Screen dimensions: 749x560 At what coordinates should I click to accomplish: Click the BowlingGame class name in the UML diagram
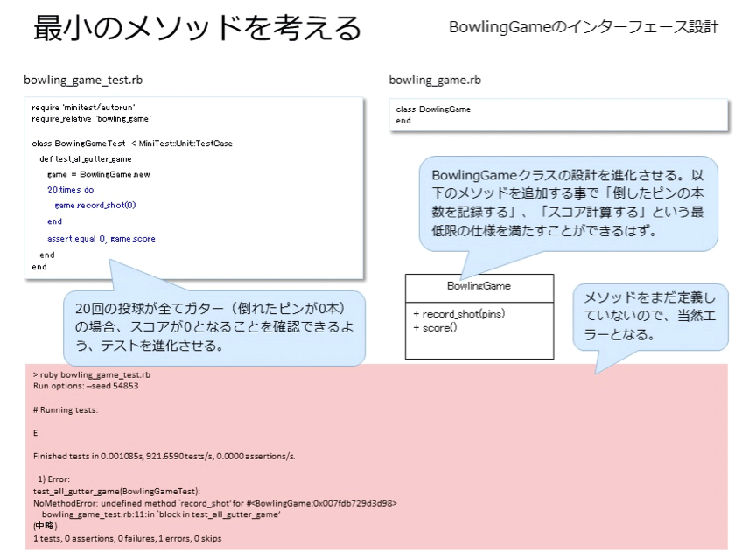click(479, 286)
